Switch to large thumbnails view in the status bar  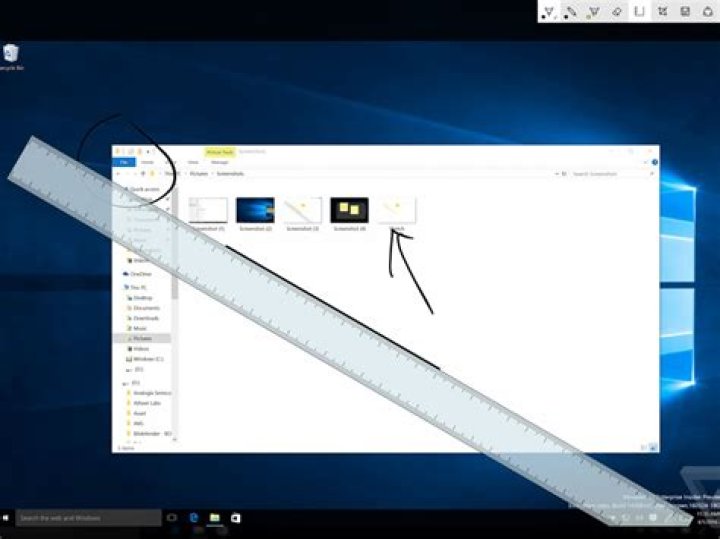pyautogui.click(x=653, y=448)
